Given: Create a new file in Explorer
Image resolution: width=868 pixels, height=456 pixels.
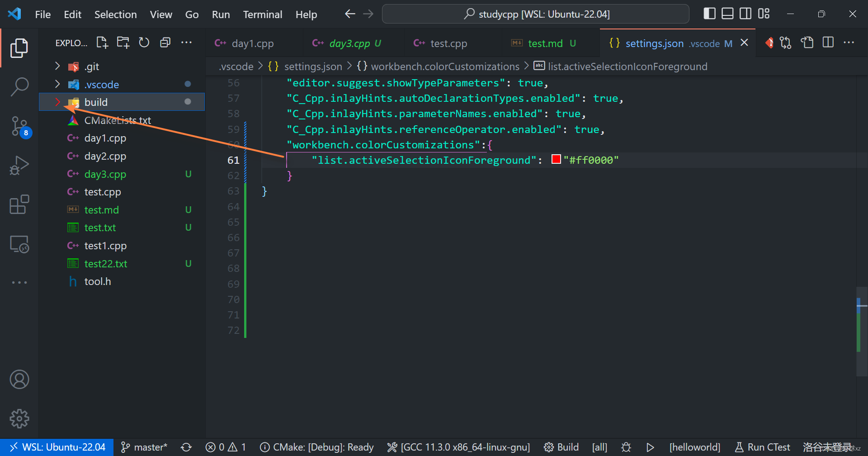Looking at the screenshot, I should [x=102, y=43].
